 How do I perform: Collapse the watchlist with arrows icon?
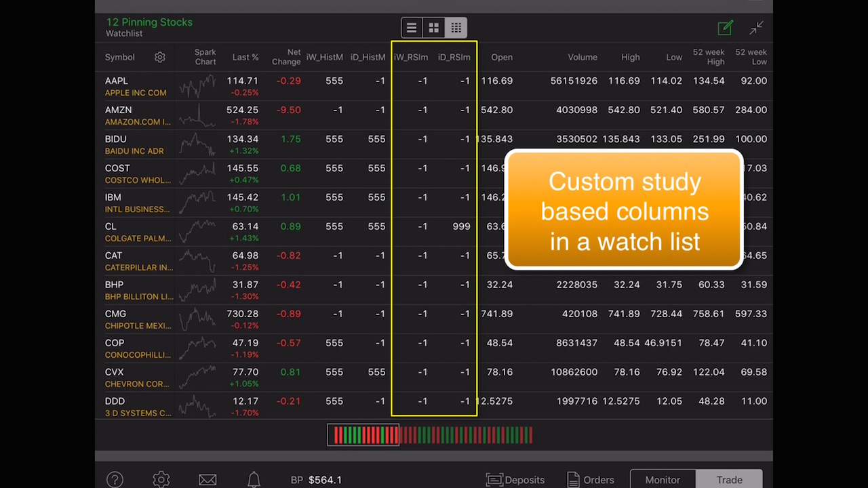click(757, 28)
